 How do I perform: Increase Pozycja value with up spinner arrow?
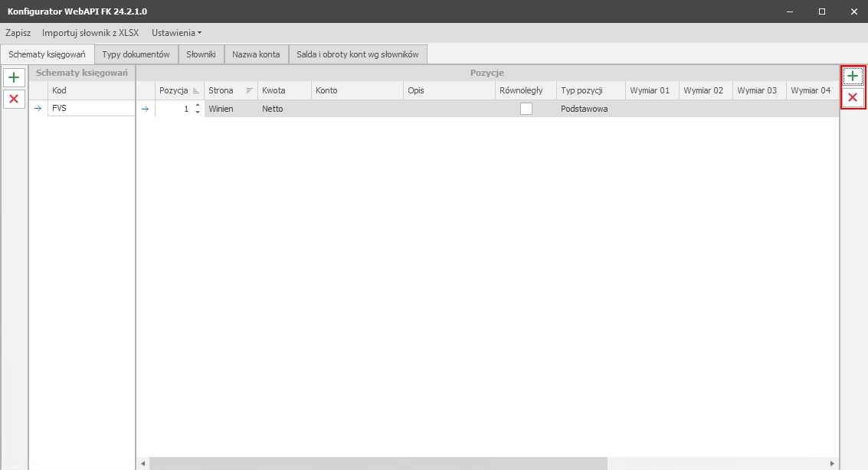[x=198, y=105]
